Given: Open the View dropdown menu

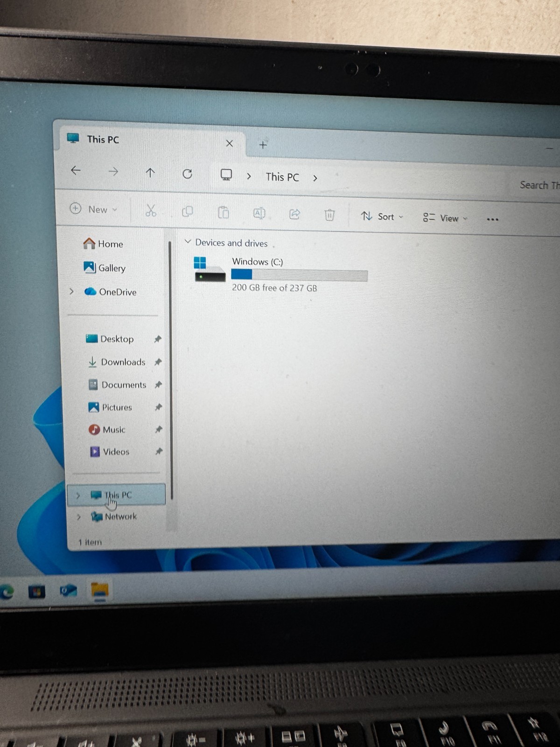Looking at the screenshot, I should pos(445,218).
